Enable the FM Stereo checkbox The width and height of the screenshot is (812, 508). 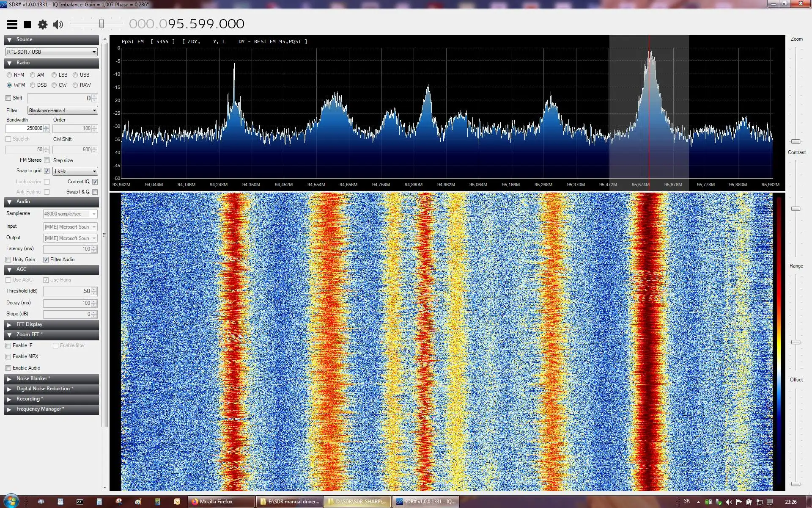point(47,160)
